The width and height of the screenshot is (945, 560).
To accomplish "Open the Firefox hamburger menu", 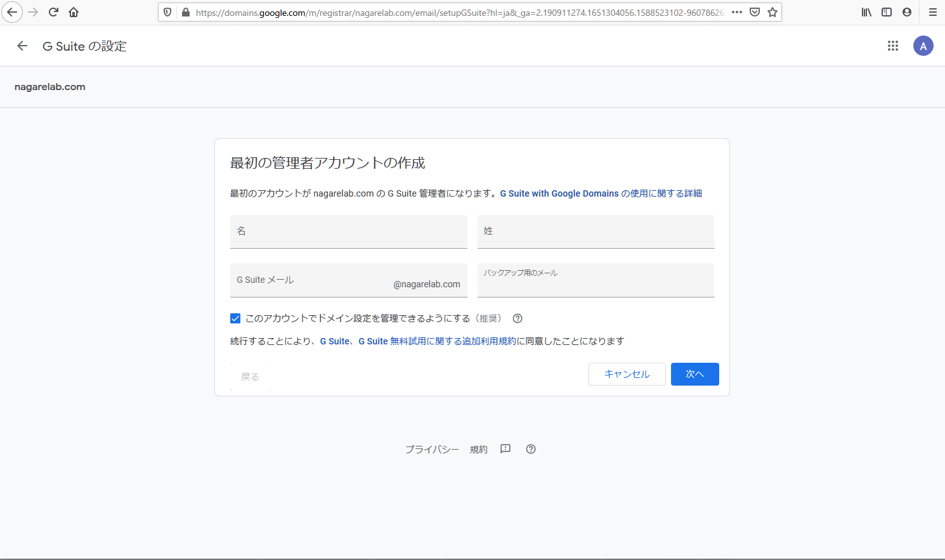I will [932, 12].
